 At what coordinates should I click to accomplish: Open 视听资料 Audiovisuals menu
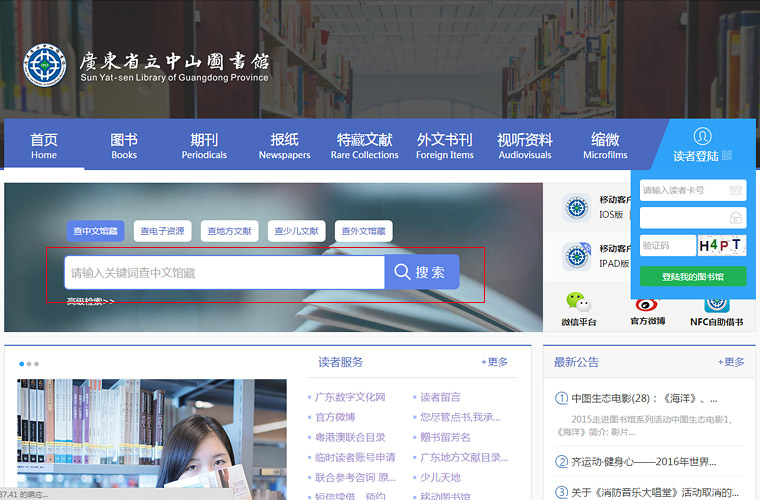(525, 145)
